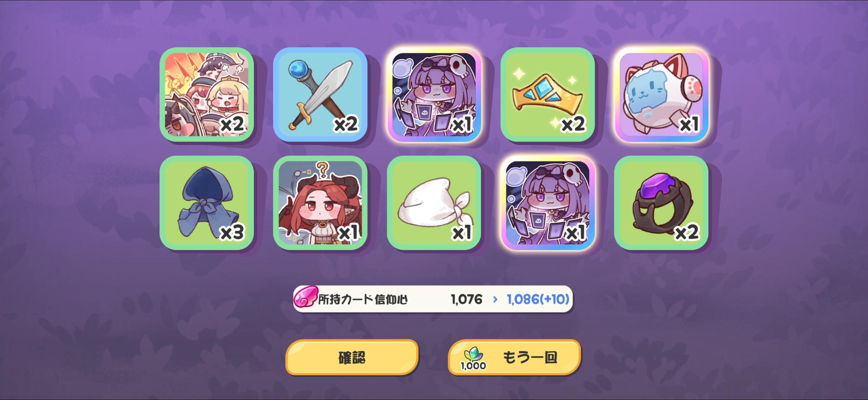The height and width of the screenshot is (400, 868).
Task: Click もう一回 to draw again
Action: coord(514,357)
